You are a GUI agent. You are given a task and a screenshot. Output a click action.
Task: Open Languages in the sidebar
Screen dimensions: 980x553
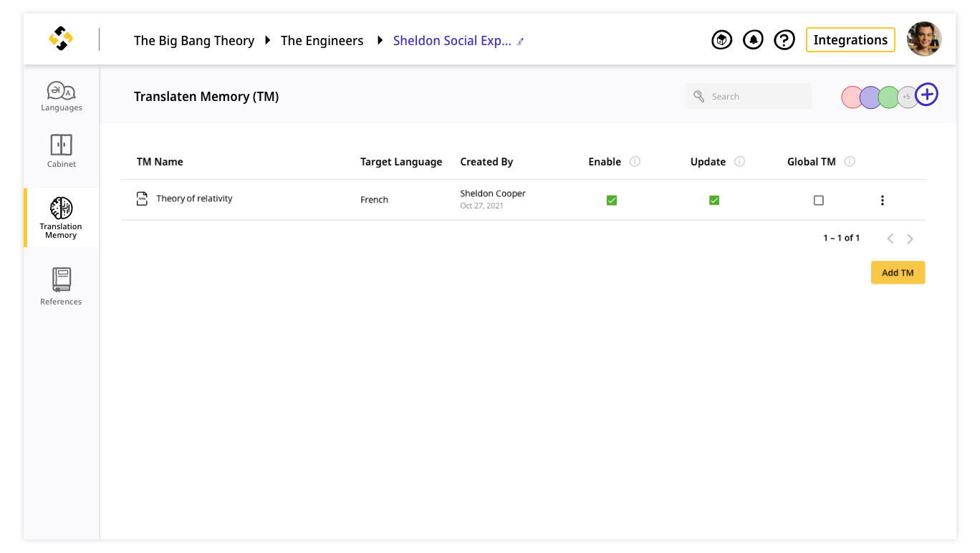pyautogui.click(x=62, y=97)
